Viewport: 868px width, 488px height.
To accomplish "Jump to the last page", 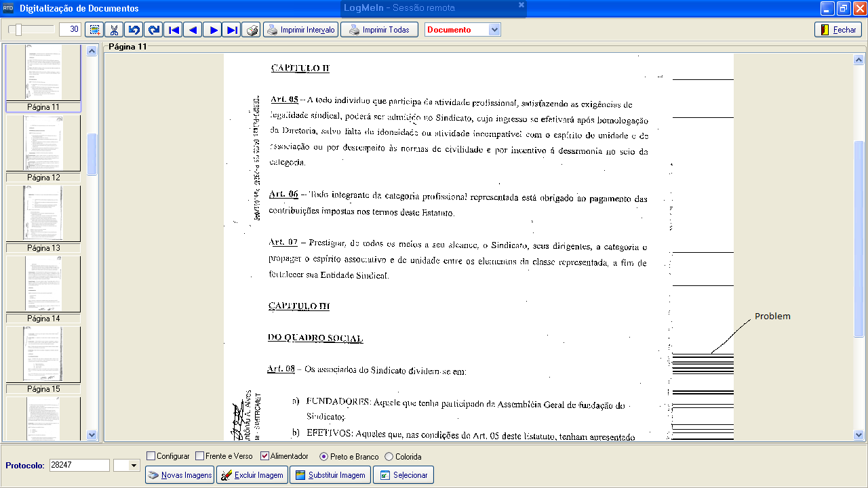I will pyautogui.click(x=232, y=30).
